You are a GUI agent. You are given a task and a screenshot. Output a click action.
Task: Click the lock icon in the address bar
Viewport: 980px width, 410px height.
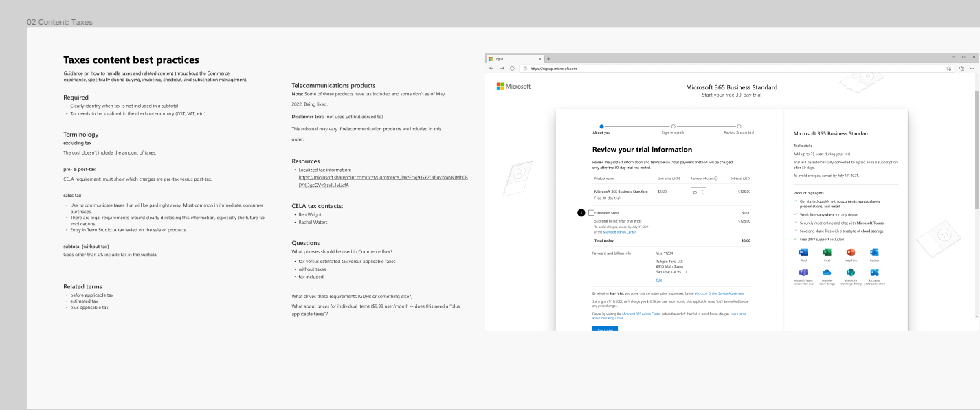pos(525,69)
